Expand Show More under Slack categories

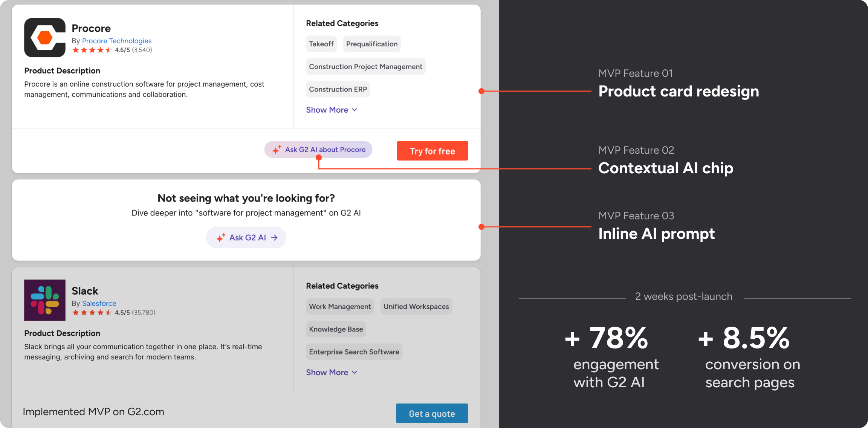tap(327, 373)
